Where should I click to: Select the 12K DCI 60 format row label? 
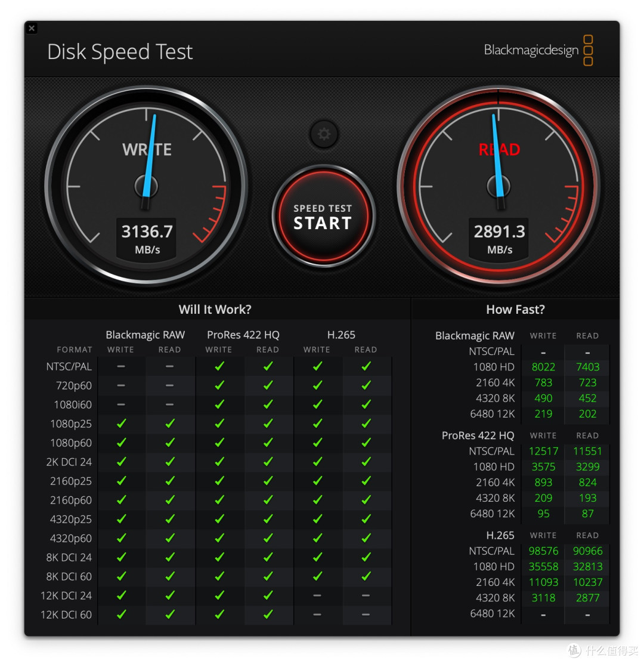coord(66,614)
